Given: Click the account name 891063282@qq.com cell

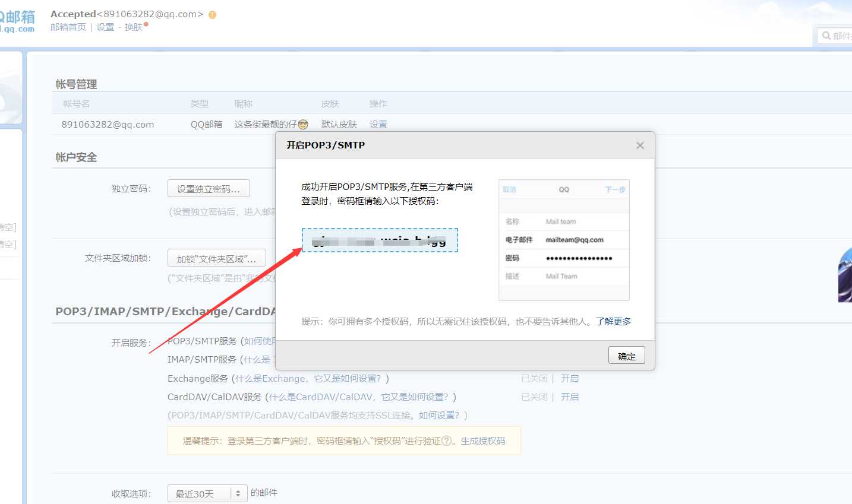Looking at the screenshot, I should [x=108, y=124].
